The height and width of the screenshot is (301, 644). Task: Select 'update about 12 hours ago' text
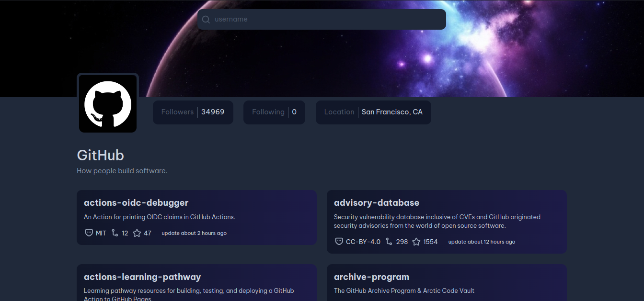(482, 242)
